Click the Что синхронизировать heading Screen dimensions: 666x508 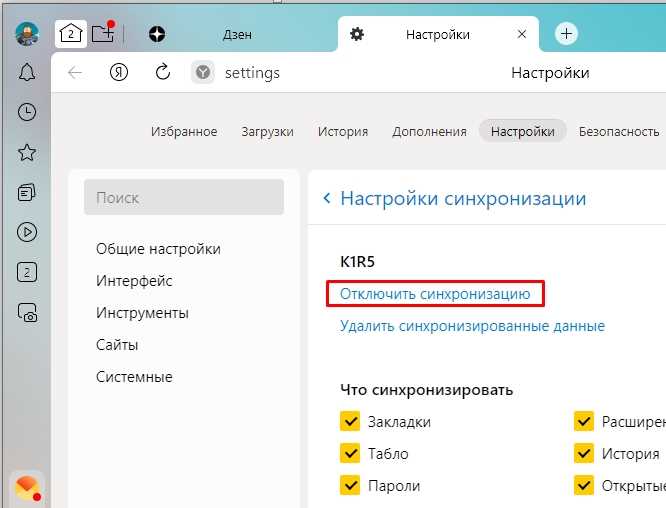point(426,389)
